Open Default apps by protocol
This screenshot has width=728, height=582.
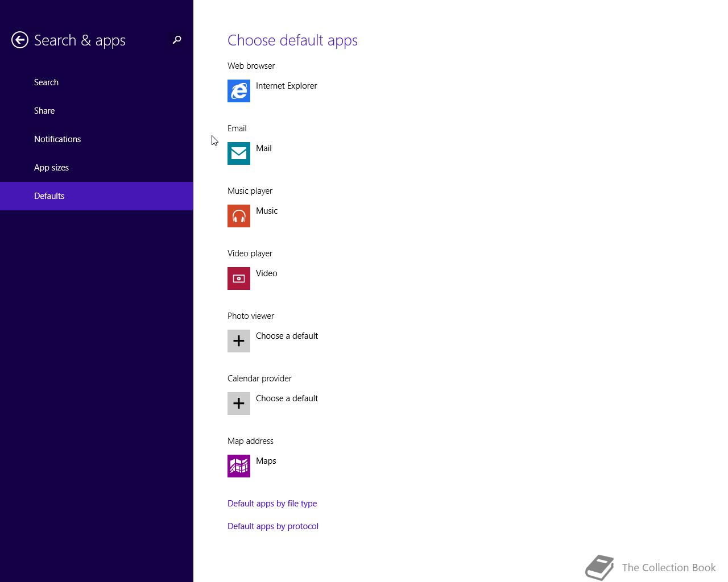(x=273, y=526)
